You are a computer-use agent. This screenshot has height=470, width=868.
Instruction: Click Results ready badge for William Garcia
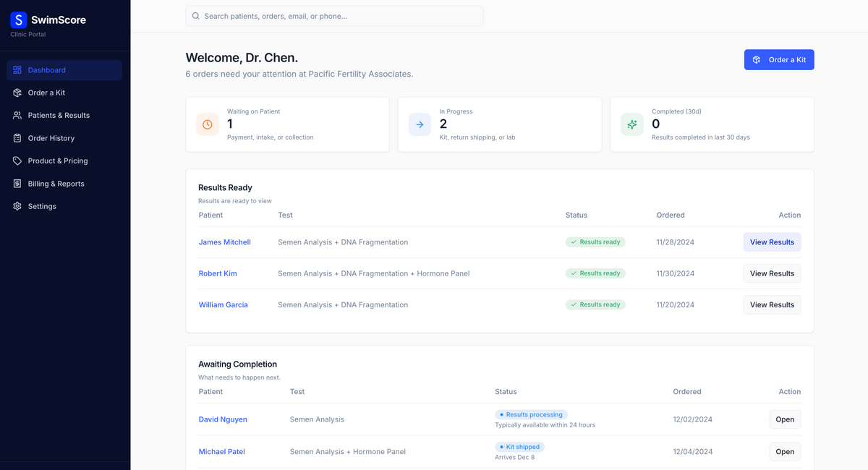595,304
